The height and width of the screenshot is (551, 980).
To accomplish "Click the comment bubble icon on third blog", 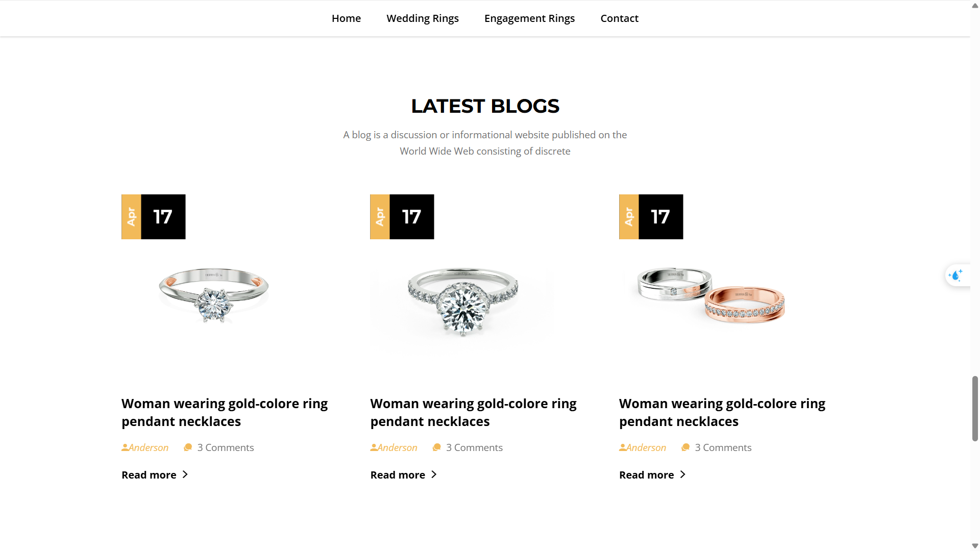I will click(685, 447).
